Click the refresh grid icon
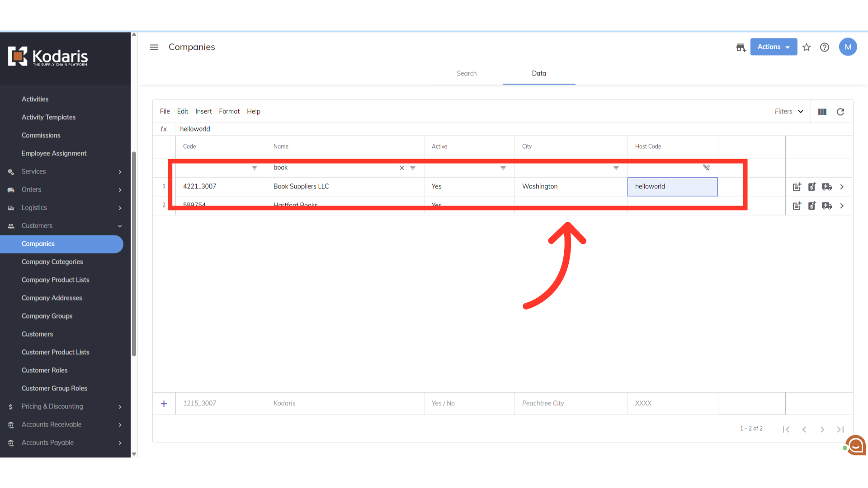 [x=840, y=112]
